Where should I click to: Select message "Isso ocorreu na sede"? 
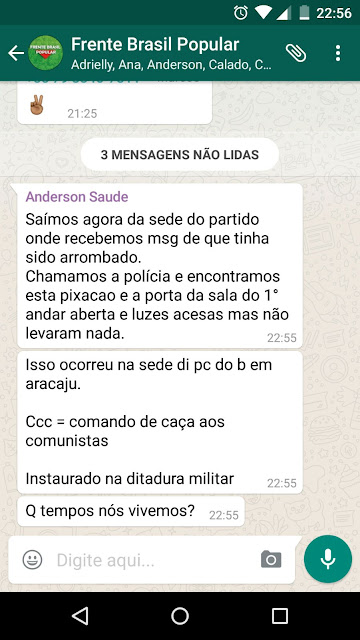[x=160, y=422]
